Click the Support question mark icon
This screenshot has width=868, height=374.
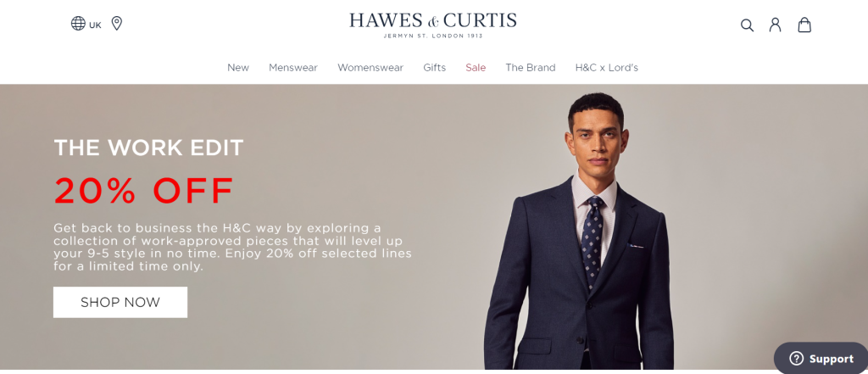[796, 359]
